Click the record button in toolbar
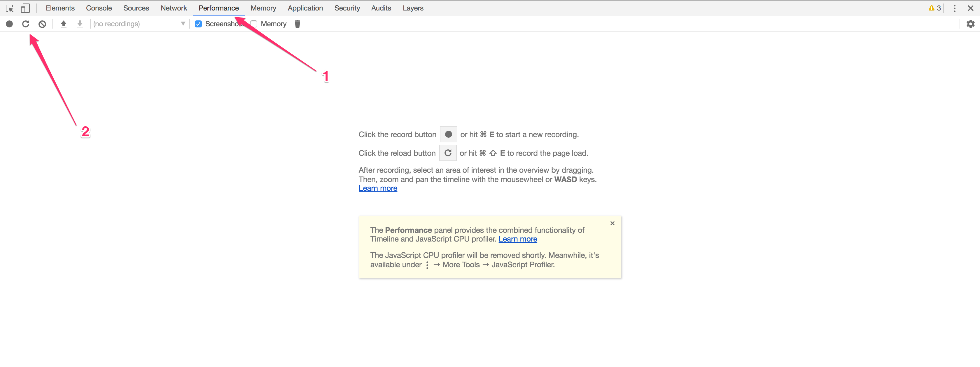Viewport: 980px width, 367px height. (x=10, y=24)
